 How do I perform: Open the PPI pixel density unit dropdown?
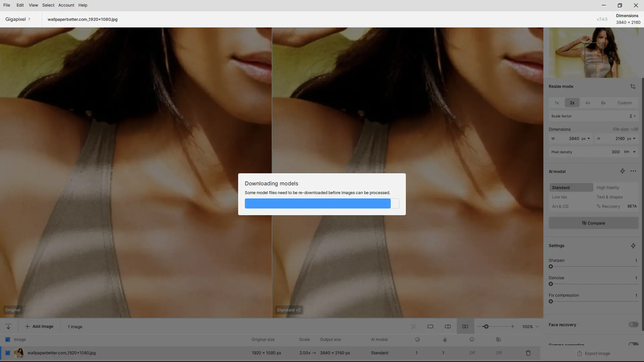point(630,152)
